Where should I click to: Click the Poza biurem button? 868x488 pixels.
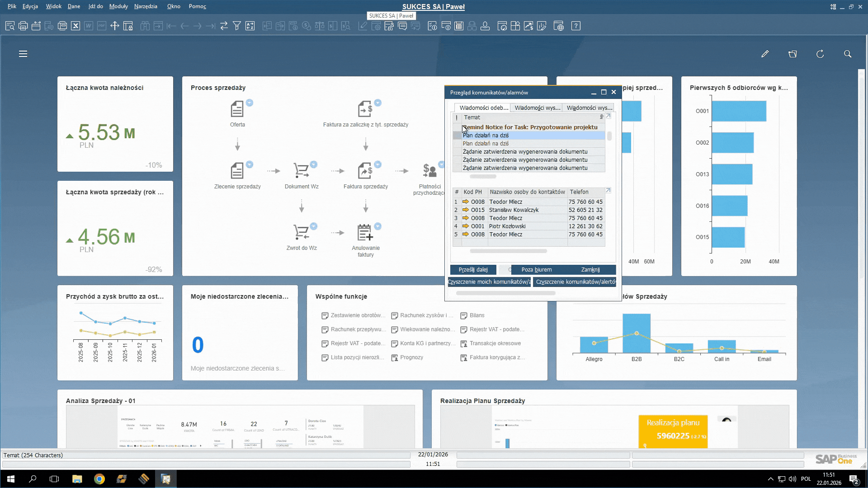pos(536,270)
